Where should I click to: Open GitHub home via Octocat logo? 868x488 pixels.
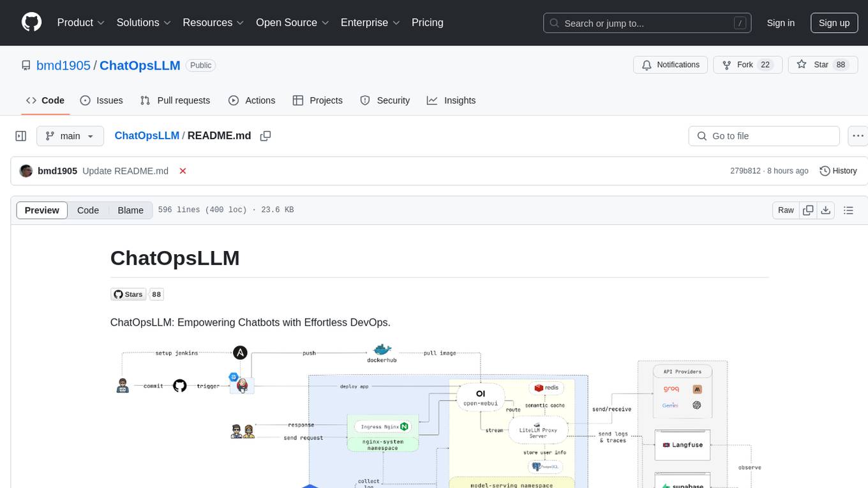click(x=31, y=22)
